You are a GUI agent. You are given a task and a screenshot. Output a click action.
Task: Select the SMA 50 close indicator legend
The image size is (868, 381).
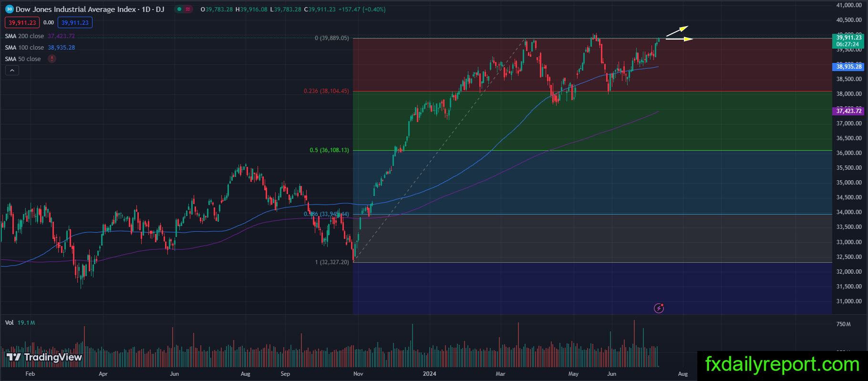(23, 59)
